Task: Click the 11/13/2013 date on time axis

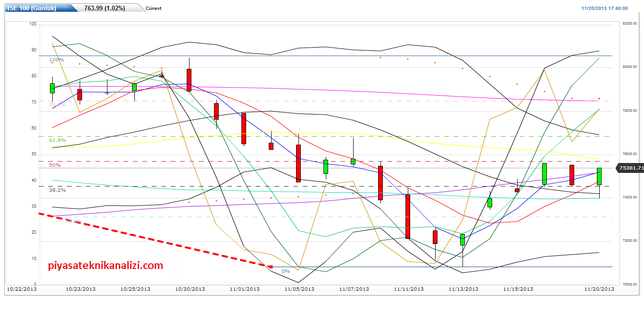Action: (463, 289)
